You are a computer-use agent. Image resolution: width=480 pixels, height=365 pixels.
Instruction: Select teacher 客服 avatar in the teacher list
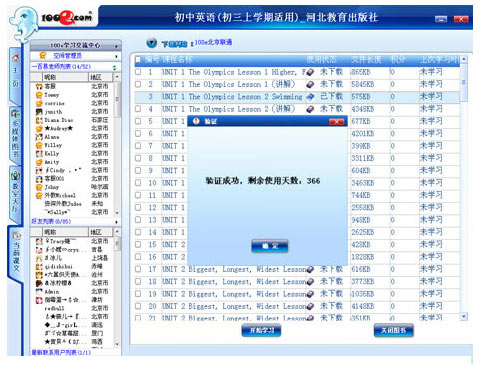(x=39, y=86)
